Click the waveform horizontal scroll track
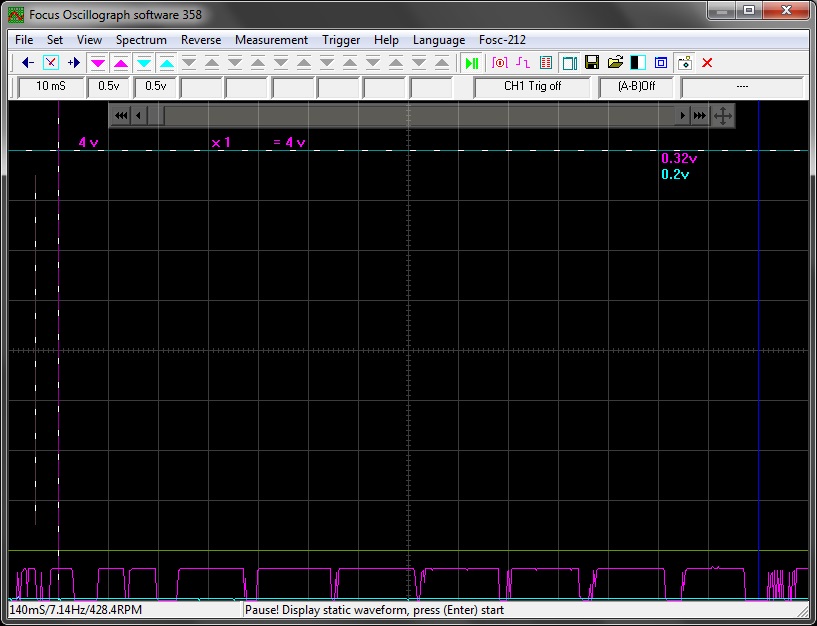The image size is (817, 626). coord(419,116)
